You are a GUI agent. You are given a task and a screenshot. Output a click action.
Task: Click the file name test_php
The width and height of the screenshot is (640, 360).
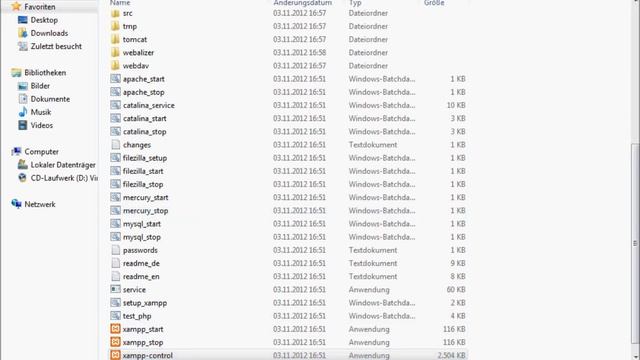[137, 316]
